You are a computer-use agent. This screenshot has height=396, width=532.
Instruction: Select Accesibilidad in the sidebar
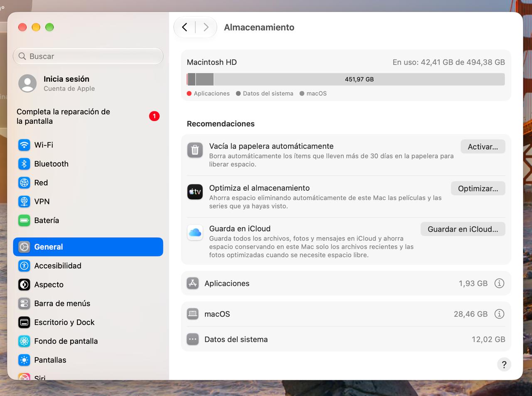pyautogui.click(x=88, y=266)
